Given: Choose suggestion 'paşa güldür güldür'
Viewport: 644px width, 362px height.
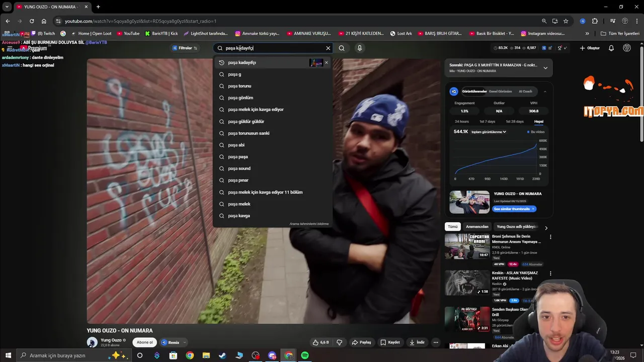Looking at the screenshot, I should click(272, 121).
